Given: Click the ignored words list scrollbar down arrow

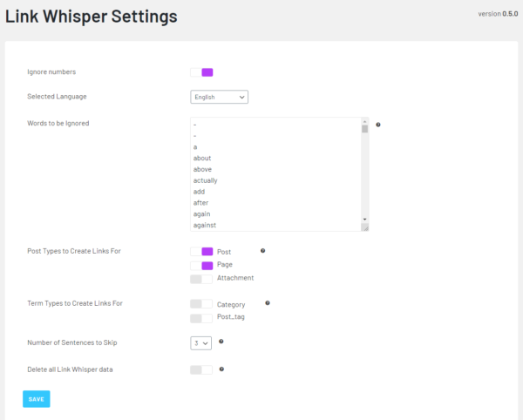Looking at the screenshot, I should (364, 219).
